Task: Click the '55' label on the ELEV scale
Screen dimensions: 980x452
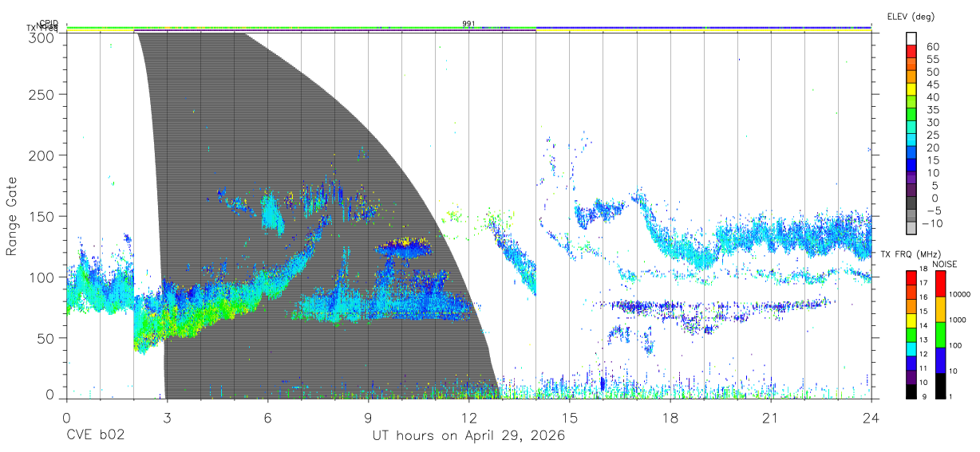Action: click(932, 59)
